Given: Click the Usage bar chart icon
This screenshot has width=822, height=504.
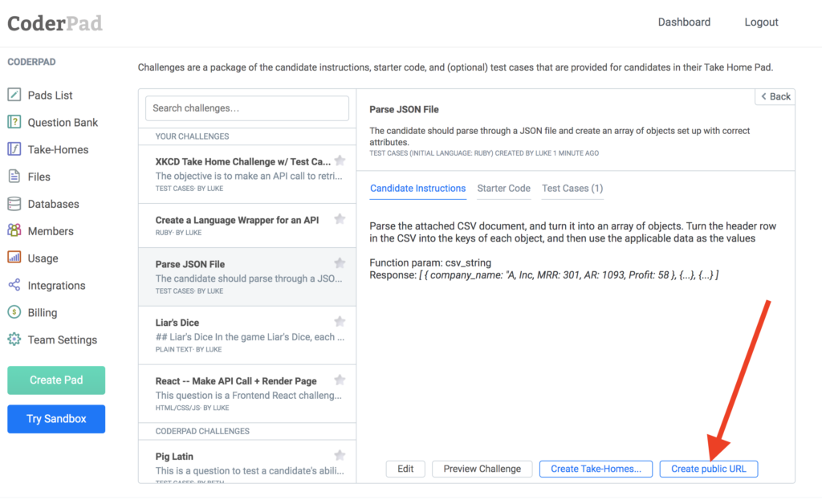Looking at the screenshot, I should tap(14, 258).
